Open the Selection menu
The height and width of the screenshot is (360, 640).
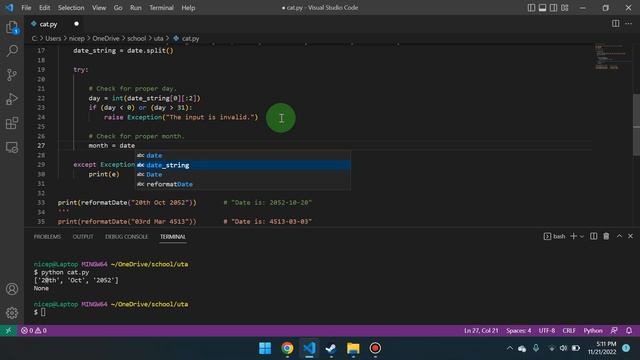click(71, 8)
